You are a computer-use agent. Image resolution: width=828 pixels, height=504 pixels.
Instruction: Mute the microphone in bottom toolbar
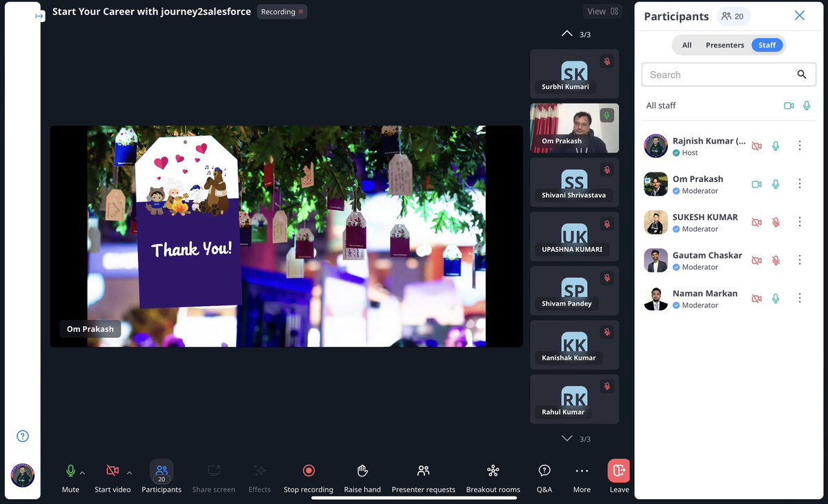click(x=70, y=477)
